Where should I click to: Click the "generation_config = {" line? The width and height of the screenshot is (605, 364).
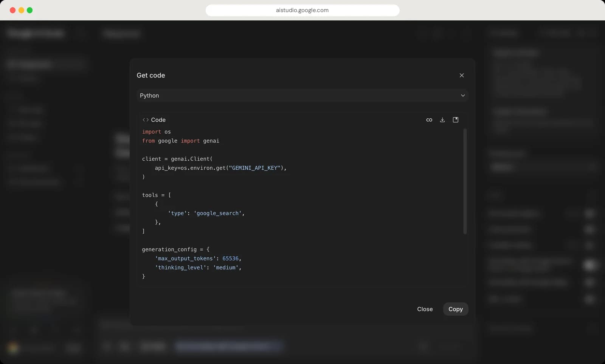coord(176,249)
